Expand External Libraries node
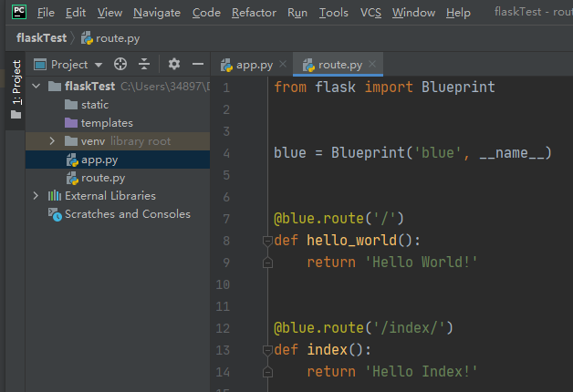Image resolution: width=573 pixels, height=392 pixels. coord(36,196)
